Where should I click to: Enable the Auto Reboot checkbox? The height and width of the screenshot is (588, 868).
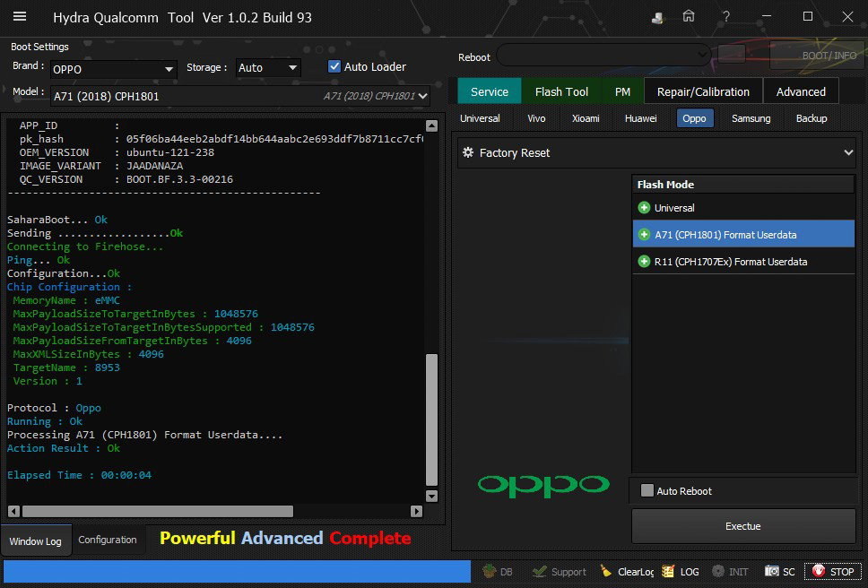647,490
